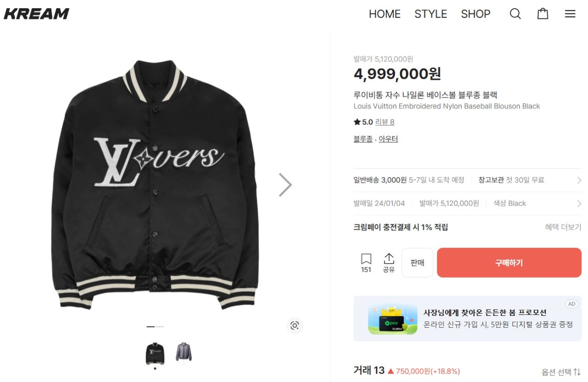Click the red 구매하기 buy button
This screenshot has height=382, width=588.
point(509,262)
